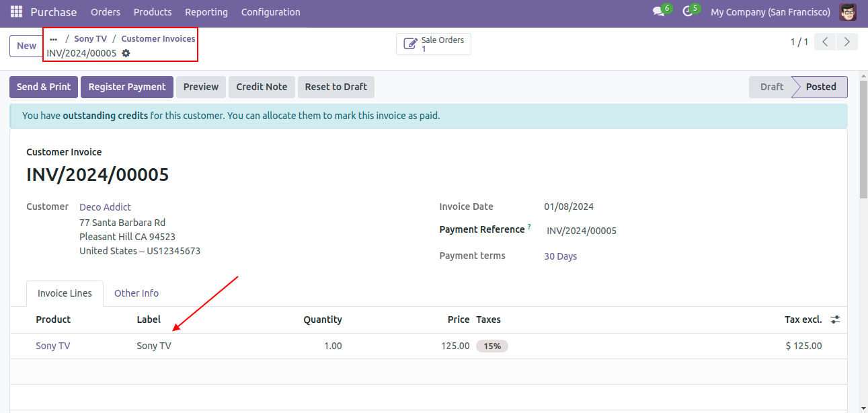Click the Sony TV label cell
This screenshot has height=413, width=868.
tap(154, 346)
